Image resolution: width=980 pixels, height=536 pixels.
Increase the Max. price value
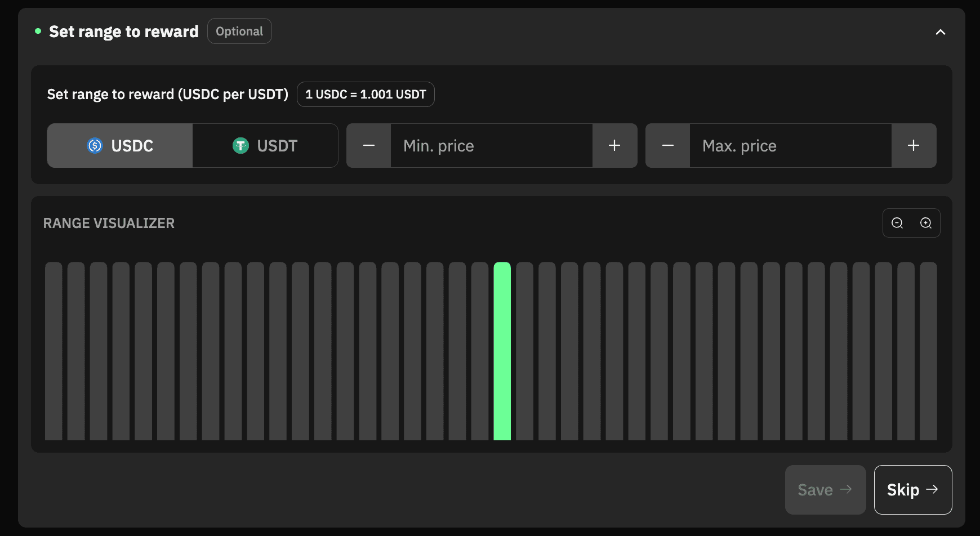(x=914, y=146)
